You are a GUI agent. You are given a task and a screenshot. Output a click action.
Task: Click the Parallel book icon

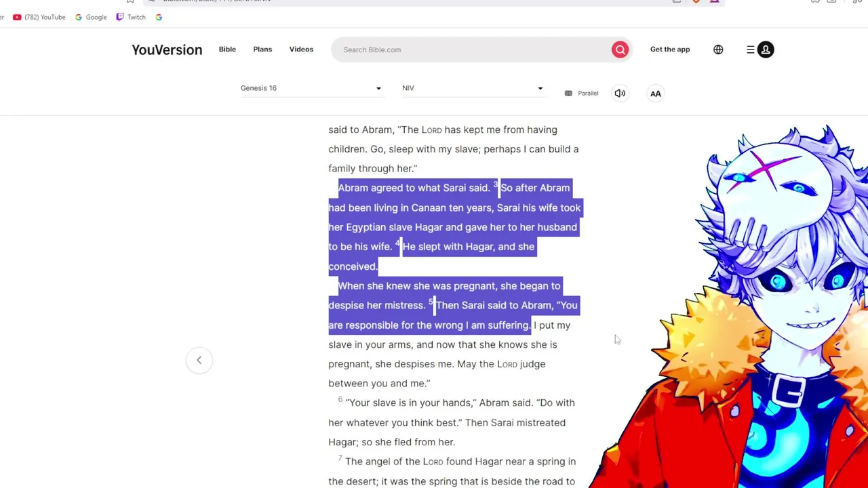point(568,94)
